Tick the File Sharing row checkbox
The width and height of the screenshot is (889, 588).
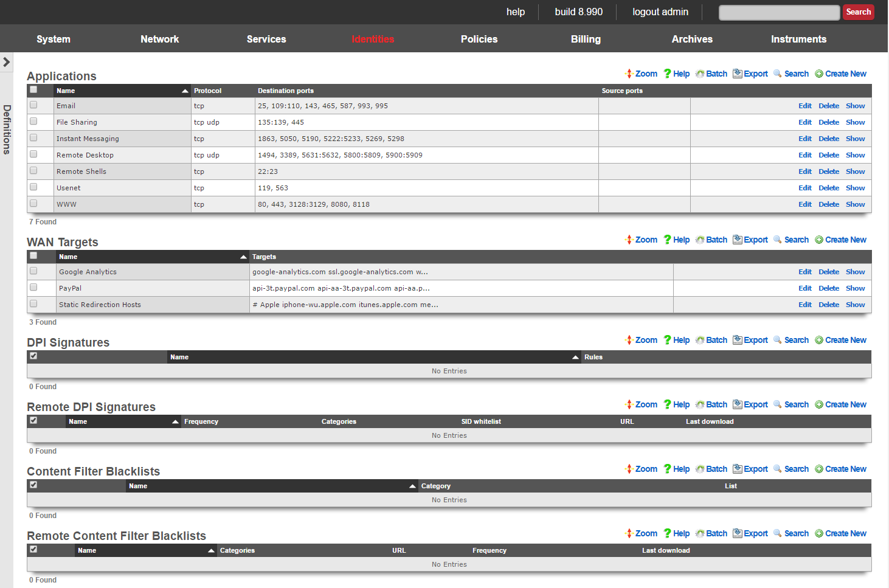(33, 122)
